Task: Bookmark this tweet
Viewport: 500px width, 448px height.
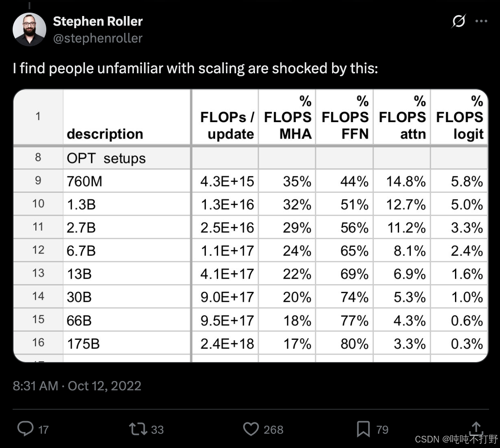Action: coord(363,429)
